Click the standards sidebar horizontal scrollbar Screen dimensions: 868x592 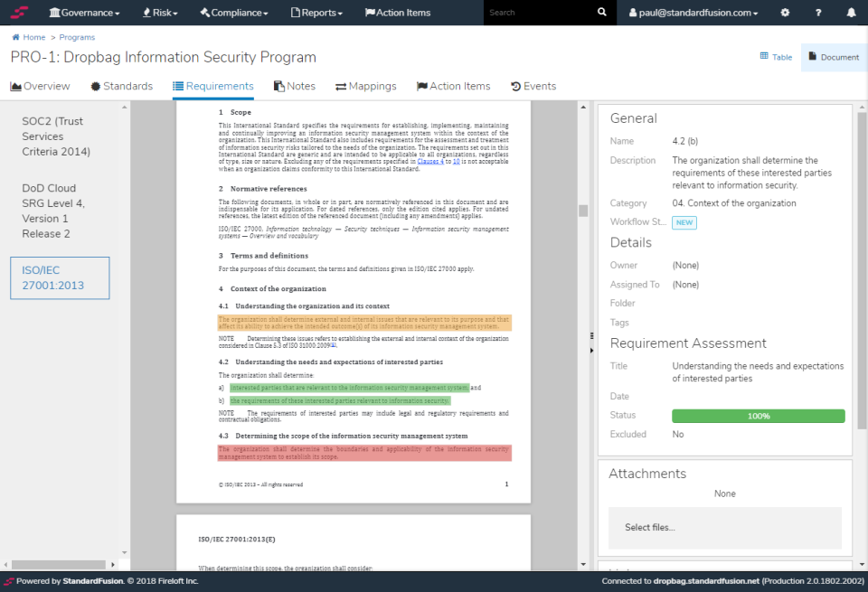point(59,565)
